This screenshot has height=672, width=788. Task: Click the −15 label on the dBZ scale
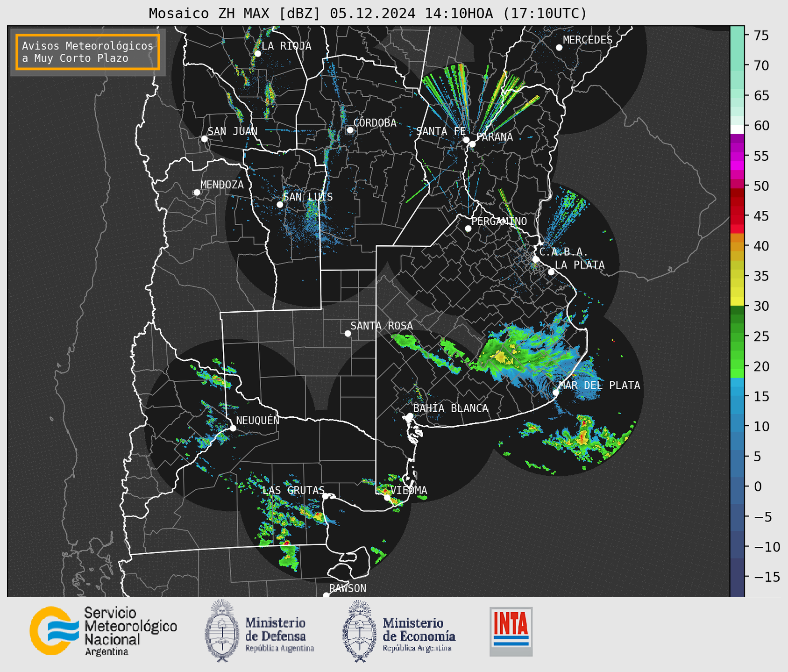coord(767,577)
